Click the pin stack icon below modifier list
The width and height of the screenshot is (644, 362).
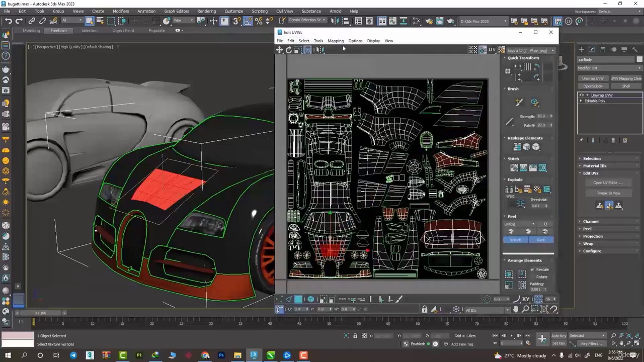click(581, 140)
